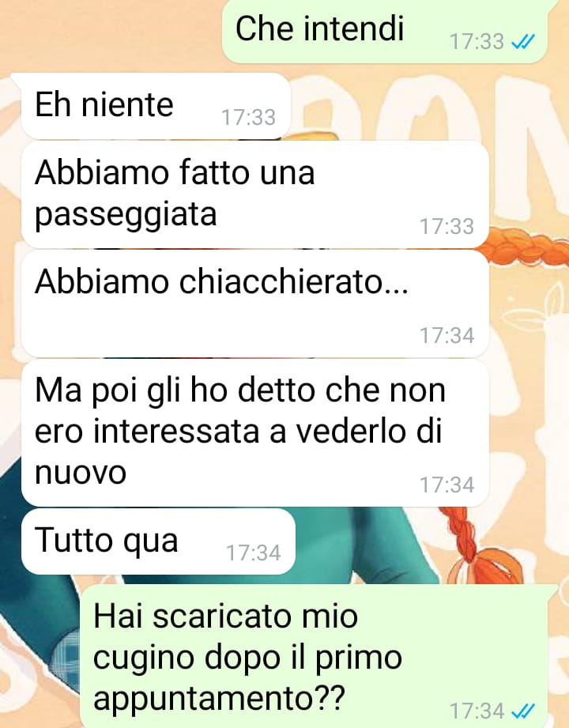Click blue read ticks on 'Hai scaricato' message
Viewport: 569px width, 728px height.
(522, 711)
